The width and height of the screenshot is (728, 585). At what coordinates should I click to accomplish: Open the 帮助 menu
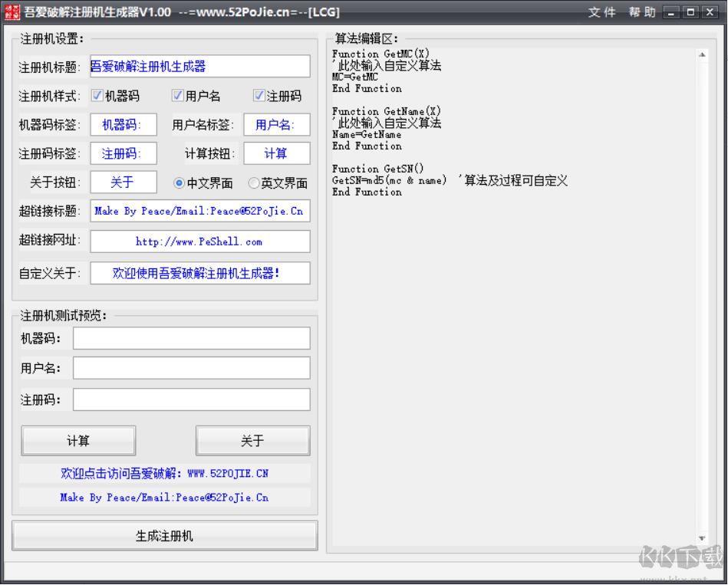642,12
